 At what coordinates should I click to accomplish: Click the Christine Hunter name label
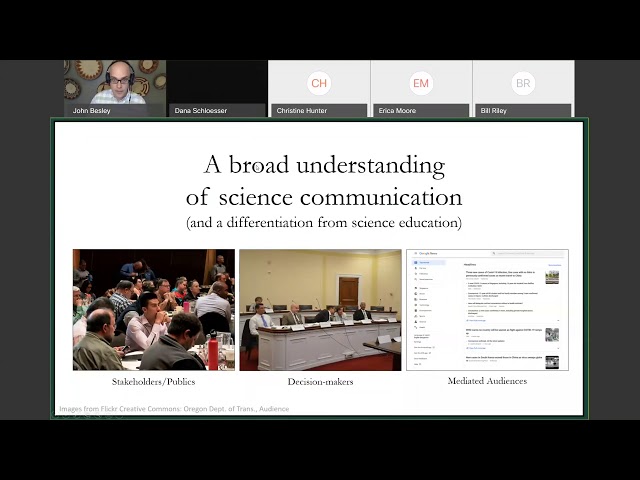(x=302, y=111)
